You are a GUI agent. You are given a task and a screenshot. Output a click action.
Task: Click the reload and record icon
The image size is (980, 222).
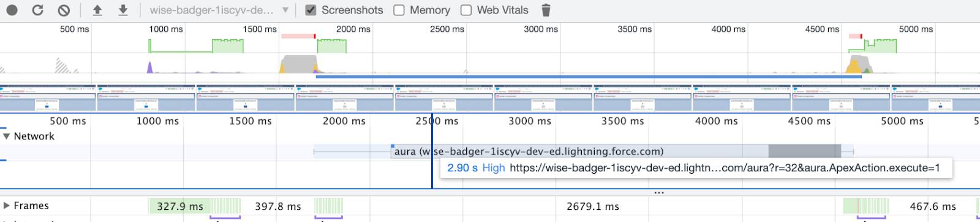[38, 10]
